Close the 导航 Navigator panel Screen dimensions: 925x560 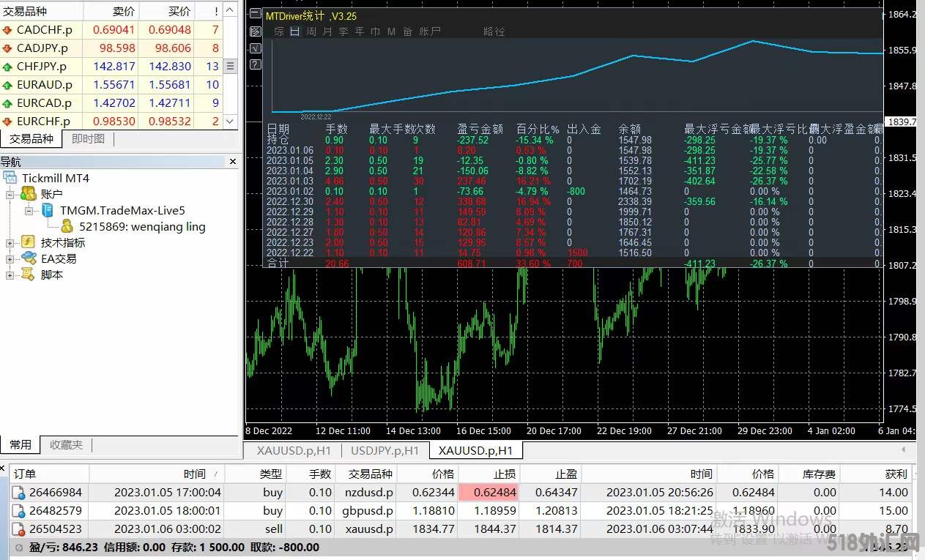pyautogui.click(x=233, y=162)
